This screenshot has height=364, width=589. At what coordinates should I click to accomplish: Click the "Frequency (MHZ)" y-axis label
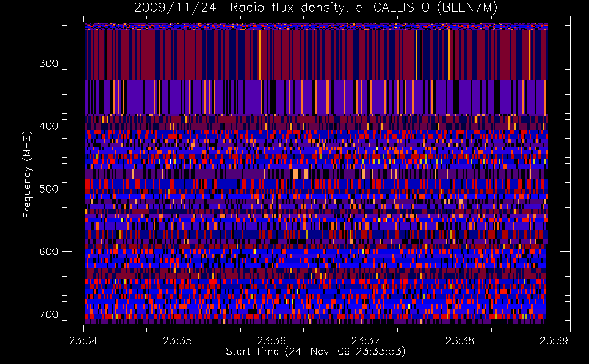click(27, 175)
